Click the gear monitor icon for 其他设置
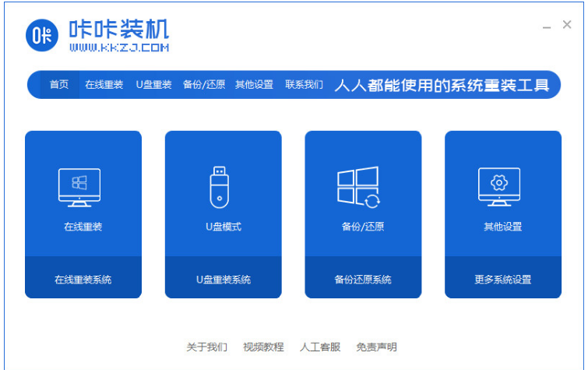The height and width of the screenshot is (370, 588). pos(498,188)
